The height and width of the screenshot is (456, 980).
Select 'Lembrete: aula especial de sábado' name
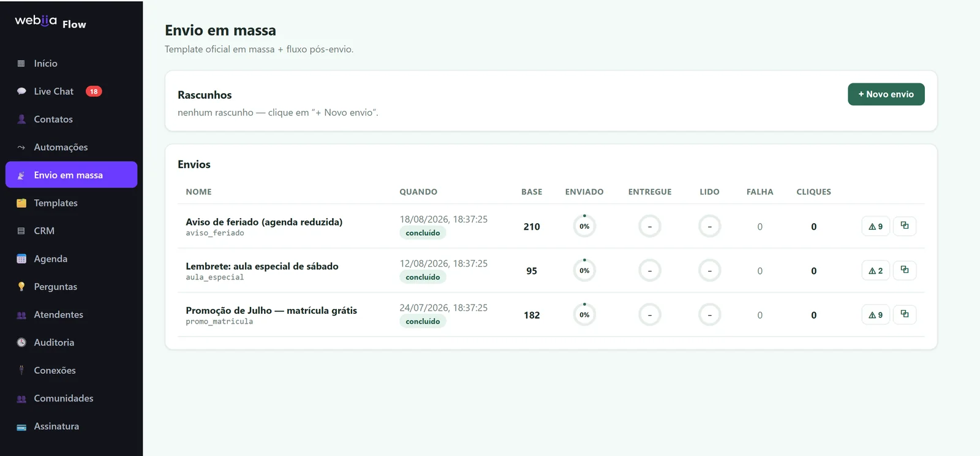point(262,266)
